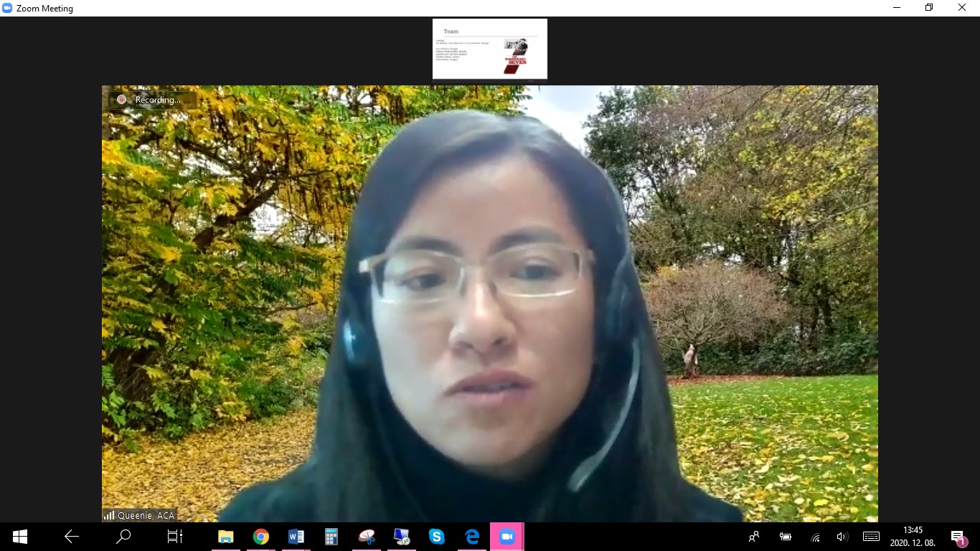The height and width of the screenshot is (551, 980).
Task: Switch to Skype in the taskbar
Action: pyautogui.click(x=436, y=537)
